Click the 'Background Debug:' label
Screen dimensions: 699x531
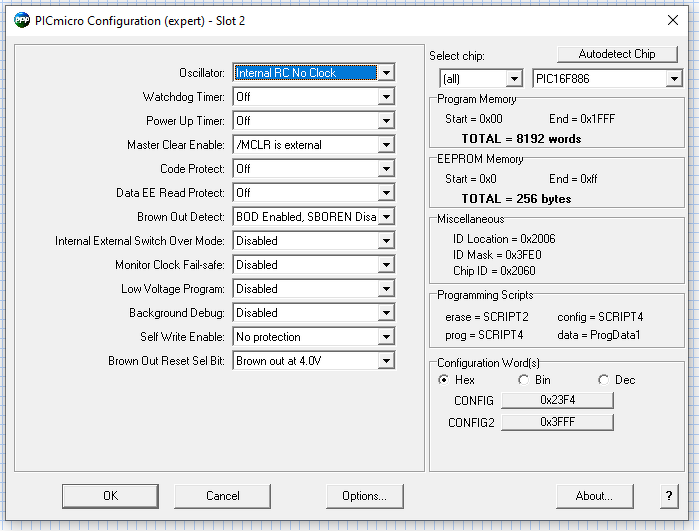[177, 313]
